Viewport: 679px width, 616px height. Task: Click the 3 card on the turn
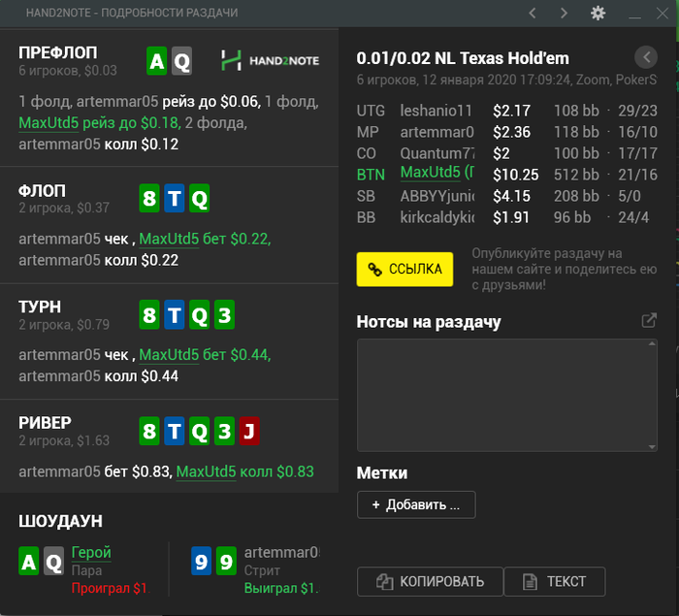[224, 314]
